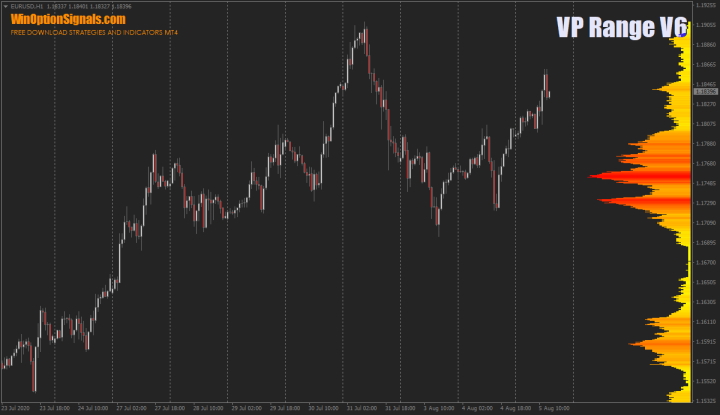Click the blue chart shift marker
This screenshot has height=415, width=720.
click(x=683, y=34)
